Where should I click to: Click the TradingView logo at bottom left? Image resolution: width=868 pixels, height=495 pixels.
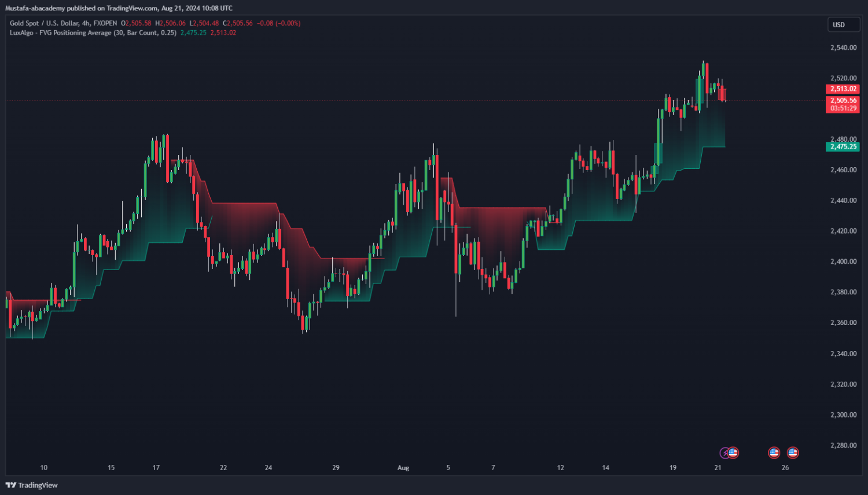click(x=32, y=485)
